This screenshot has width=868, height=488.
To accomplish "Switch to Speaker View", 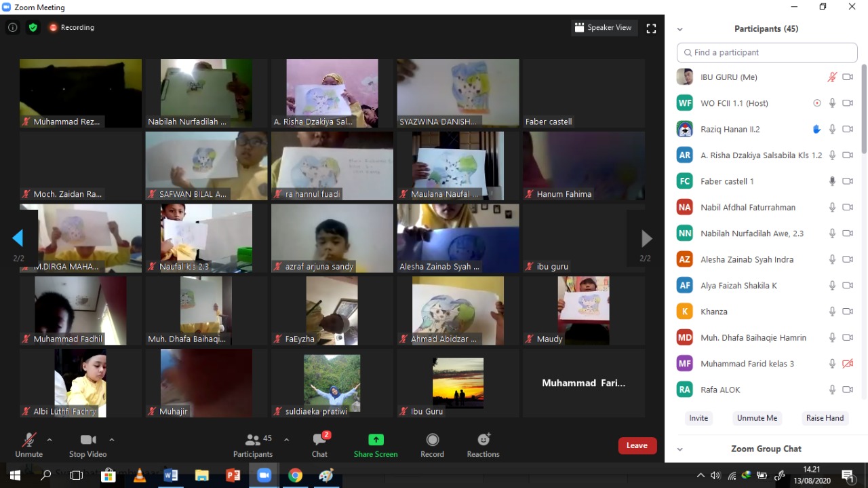I will tap(604, 28).
